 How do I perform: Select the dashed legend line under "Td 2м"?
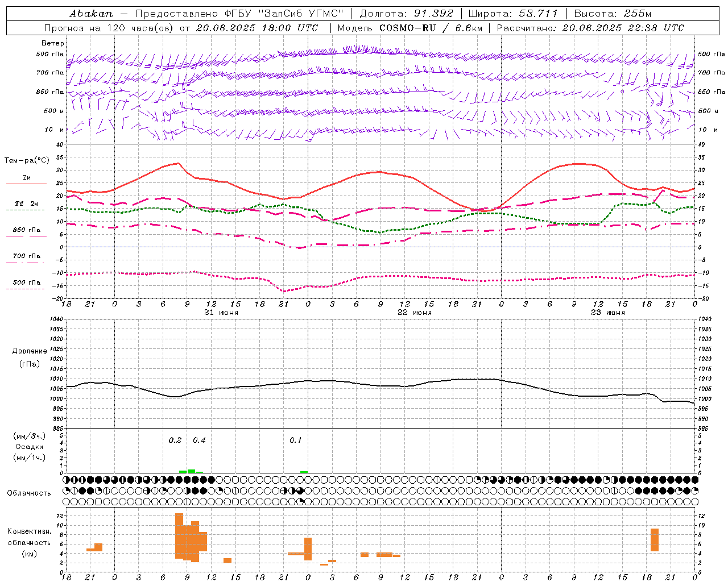26,210
